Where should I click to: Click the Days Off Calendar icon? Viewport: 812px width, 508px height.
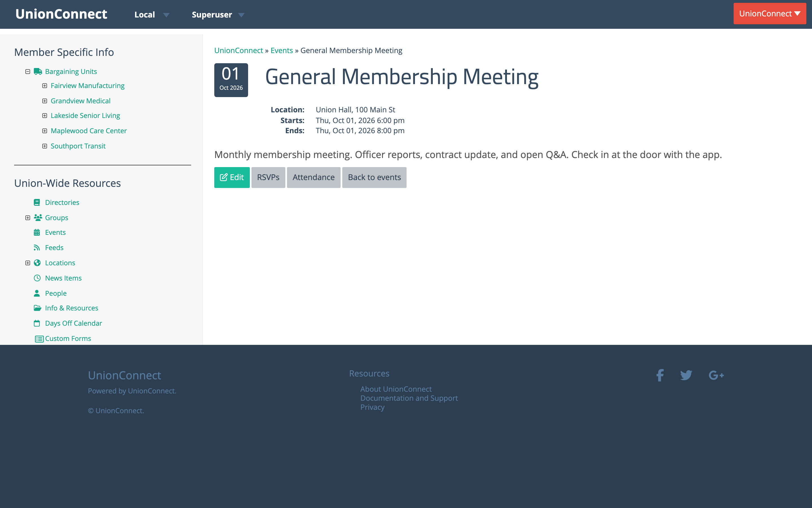[37, 323]
